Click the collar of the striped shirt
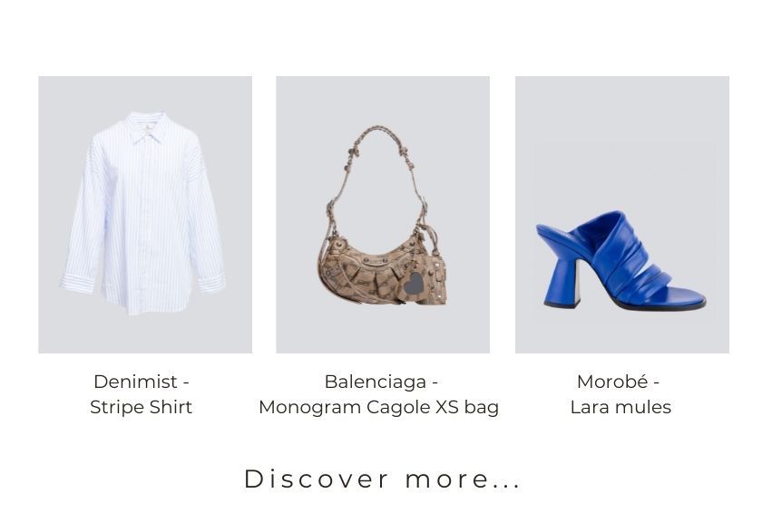 click(x=146, y=127)
